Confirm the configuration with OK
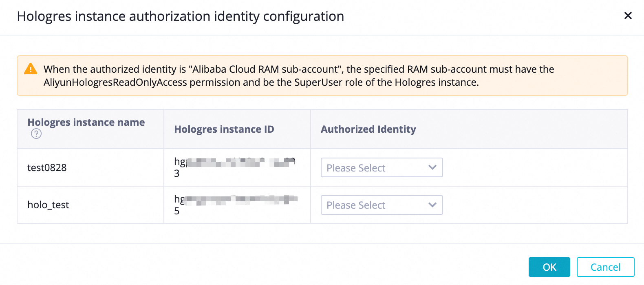 549,267
